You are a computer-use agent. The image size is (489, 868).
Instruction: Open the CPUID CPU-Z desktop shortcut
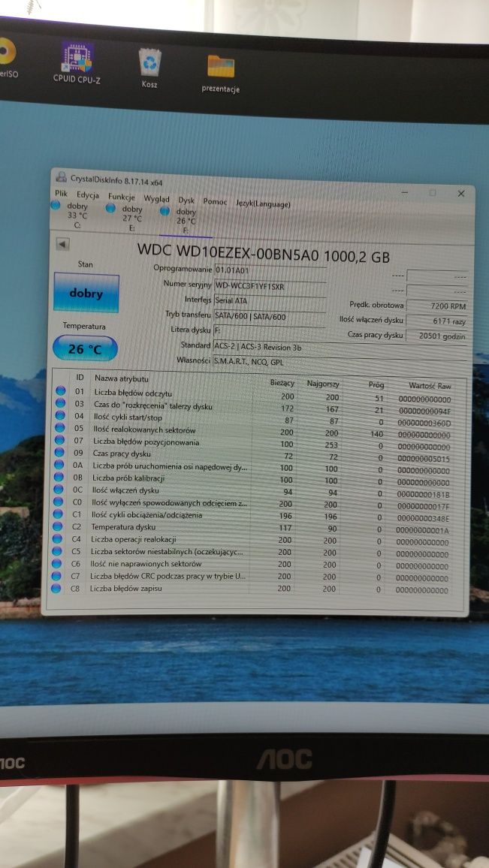click(77, 62)
